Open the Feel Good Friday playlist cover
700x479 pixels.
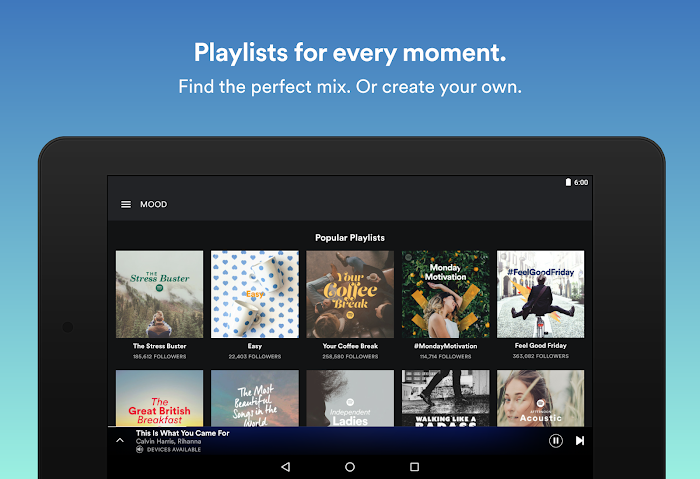(540, 293)
